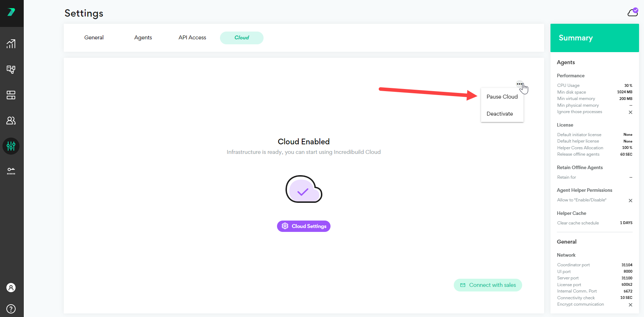Click the Summary panel header

(595, 38)
